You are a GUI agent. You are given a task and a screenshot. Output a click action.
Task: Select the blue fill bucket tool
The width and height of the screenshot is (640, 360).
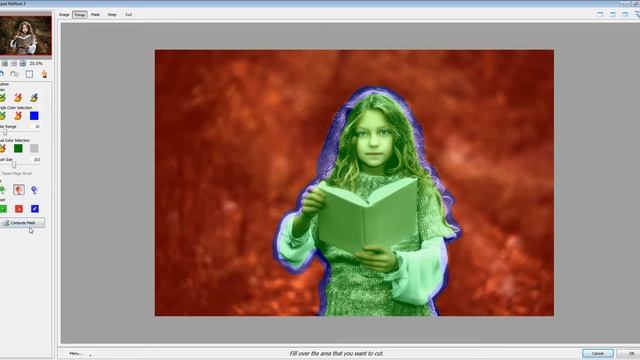click(x=35, y=190)
